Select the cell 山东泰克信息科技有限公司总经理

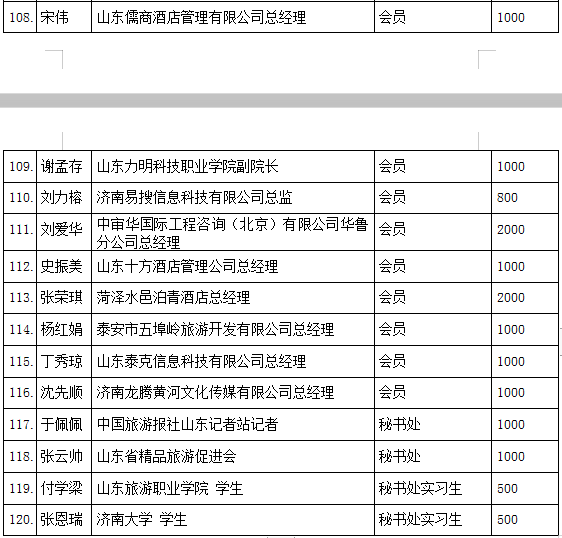pyautogui.click(x=233, y=362)
